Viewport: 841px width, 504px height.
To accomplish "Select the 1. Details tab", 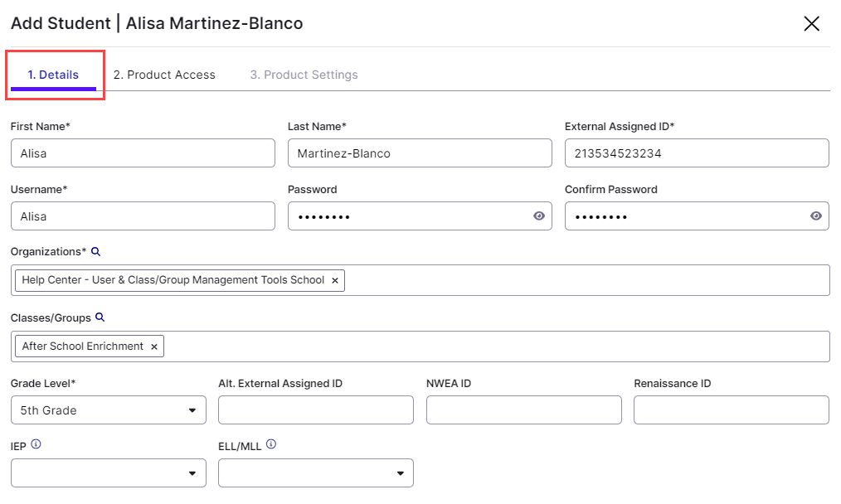I will [x=53, y=75].
